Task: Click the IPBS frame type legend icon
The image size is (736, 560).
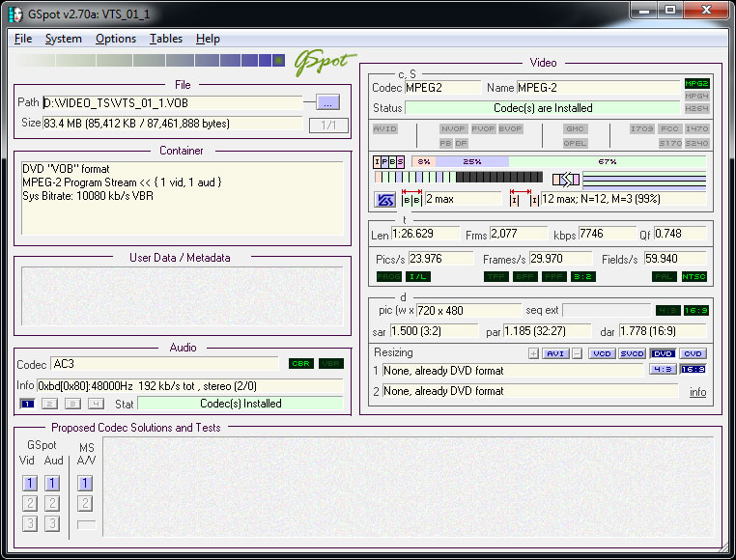Action: tap(388, 162)
